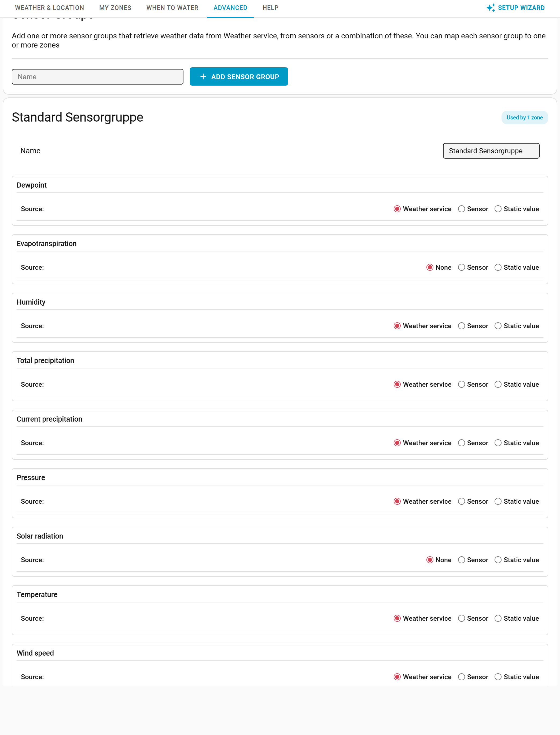560x735 pixels.
Task: Edit the Standard Sensorgruppe name field
Action: pyautogui.click(x=491, y=151)
